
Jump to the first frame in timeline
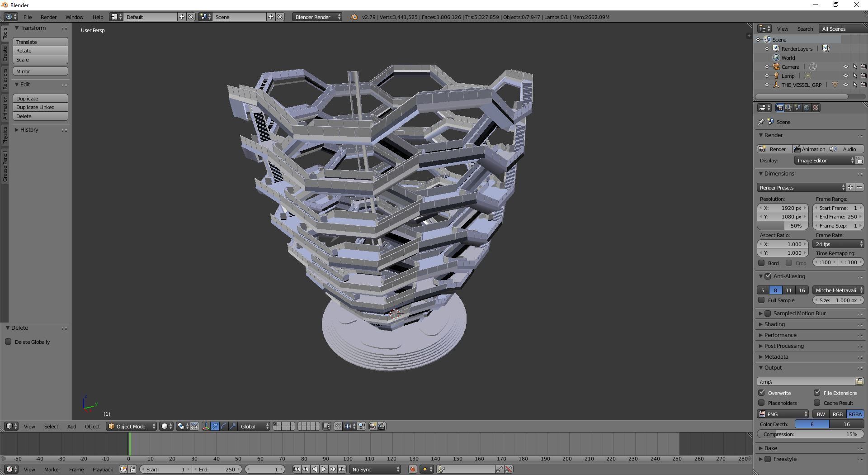(297, 469)
